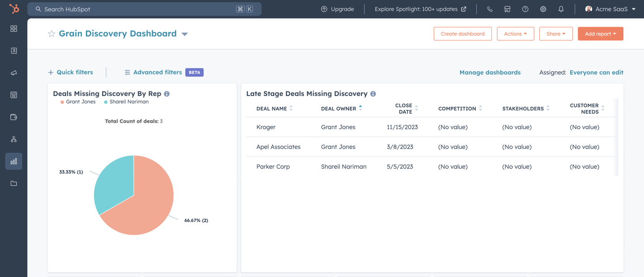Click the 33.33% (1) pie label
This screenshot has height=277, width=644.
tap(71, 172)
